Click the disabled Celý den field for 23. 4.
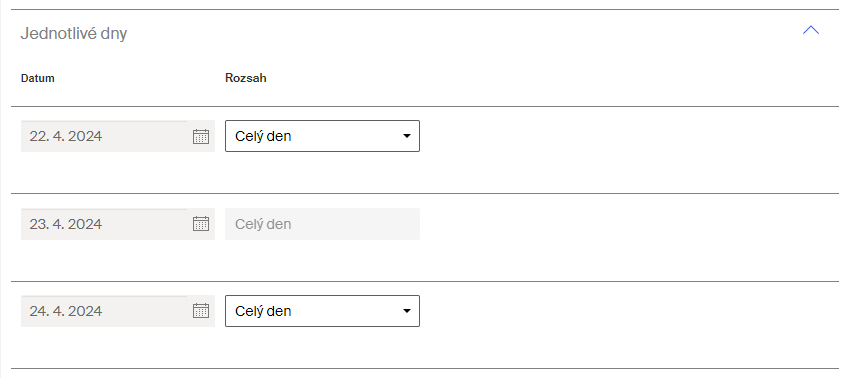The height and width of the screenshot is (378, 845). (322, 224)
